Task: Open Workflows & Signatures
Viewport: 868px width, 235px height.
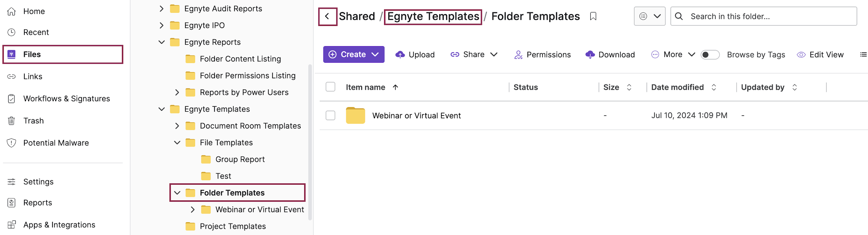Action: [x=66, y=99]
